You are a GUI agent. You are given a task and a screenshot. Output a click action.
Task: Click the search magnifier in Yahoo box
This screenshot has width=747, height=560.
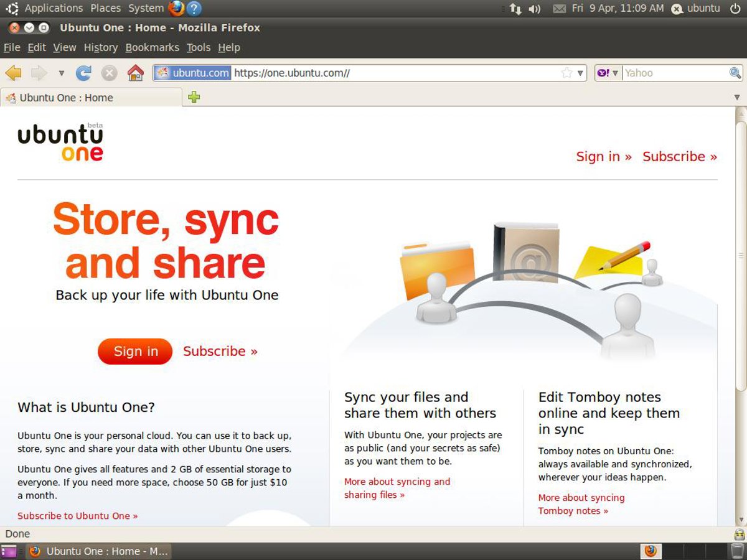(x=735, y=73)
